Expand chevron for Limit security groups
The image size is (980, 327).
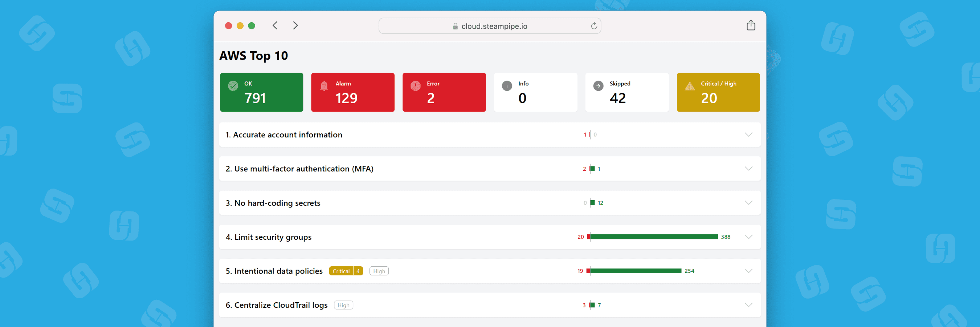point(748,237)
